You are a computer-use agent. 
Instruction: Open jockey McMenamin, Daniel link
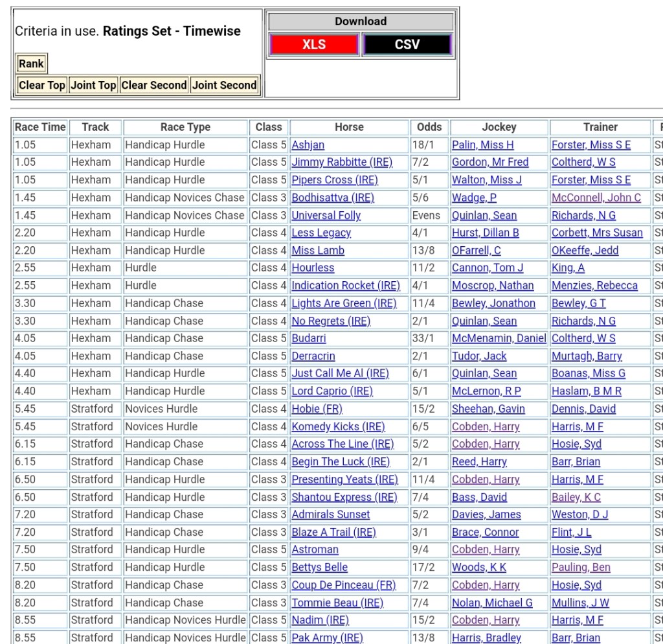click(x=499, y=338)
